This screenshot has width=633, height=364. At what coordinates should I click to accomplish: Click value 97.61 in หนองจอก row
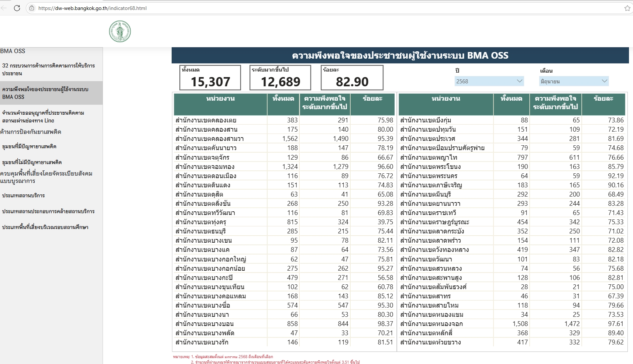(x=616, y=324)
